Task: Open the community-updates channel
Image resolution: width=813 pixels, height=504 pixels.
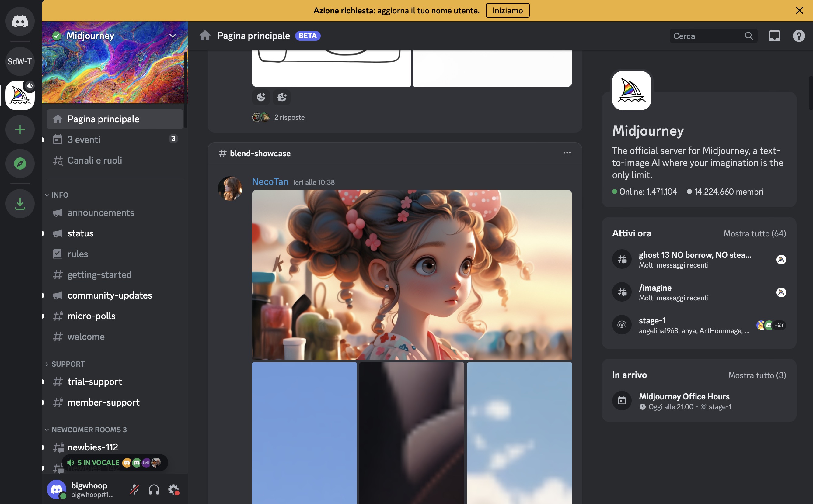Action: (x=115, y=295)
